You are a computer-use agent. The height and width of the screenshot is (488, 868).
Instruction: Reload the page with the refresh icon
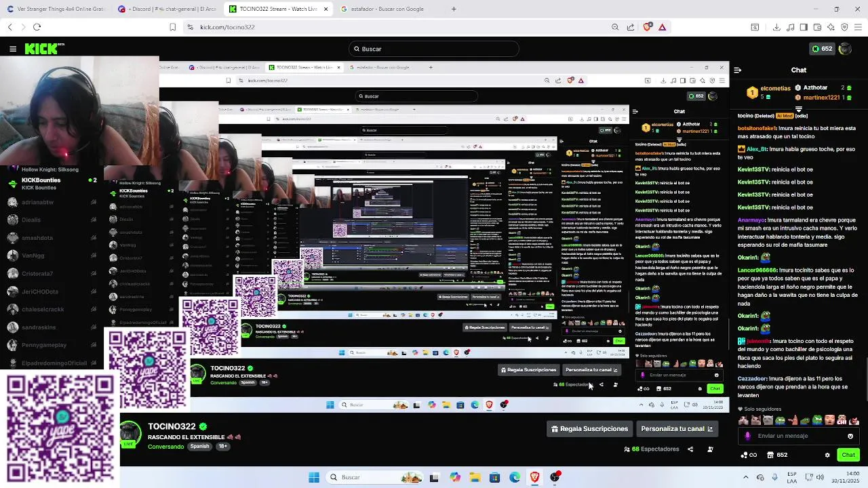tap(37, 27)
